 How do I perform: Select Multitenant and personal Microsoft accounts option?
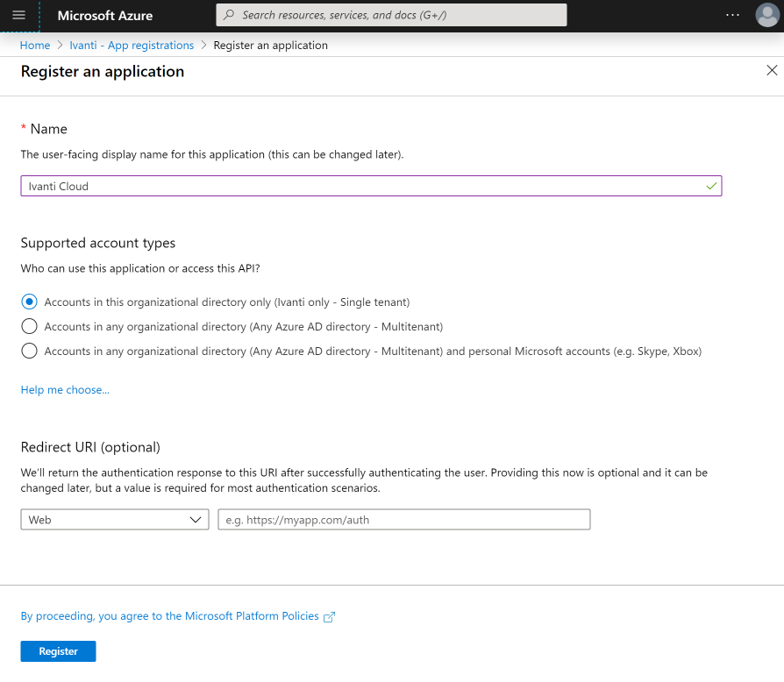[x=30, y=351]
